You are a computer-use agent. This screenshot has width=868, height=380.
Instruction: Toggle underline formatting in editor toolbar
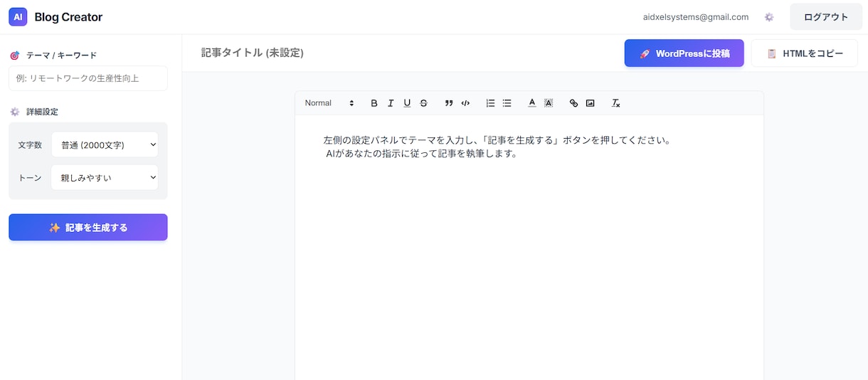click(x=407, y=103)
